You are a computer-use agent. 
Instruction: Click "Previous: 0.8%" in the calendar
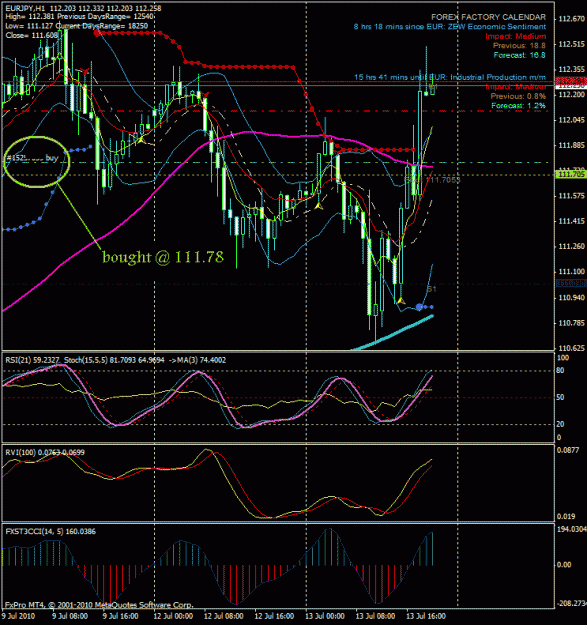[518, 96]
